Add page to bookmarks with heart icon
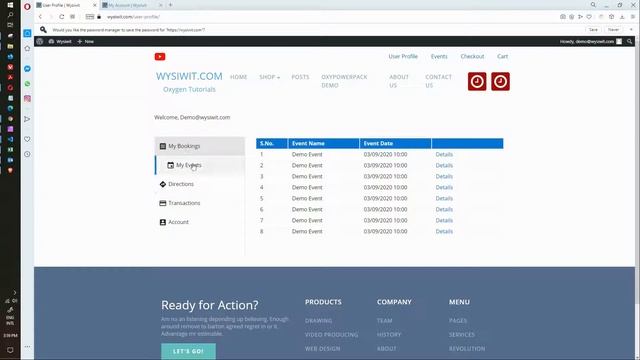This screenshot has height=360, width=640. [589, 17]
